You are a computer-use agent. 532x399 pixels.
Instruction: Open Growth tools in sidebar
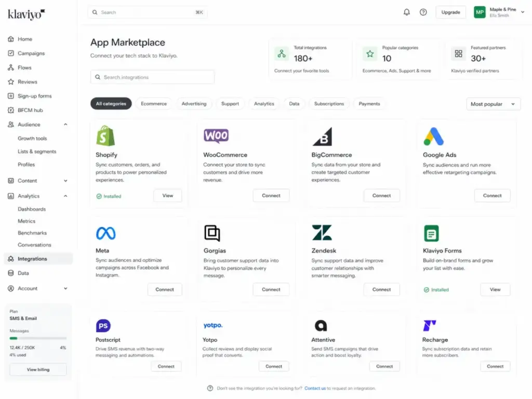tap(32, 138)
